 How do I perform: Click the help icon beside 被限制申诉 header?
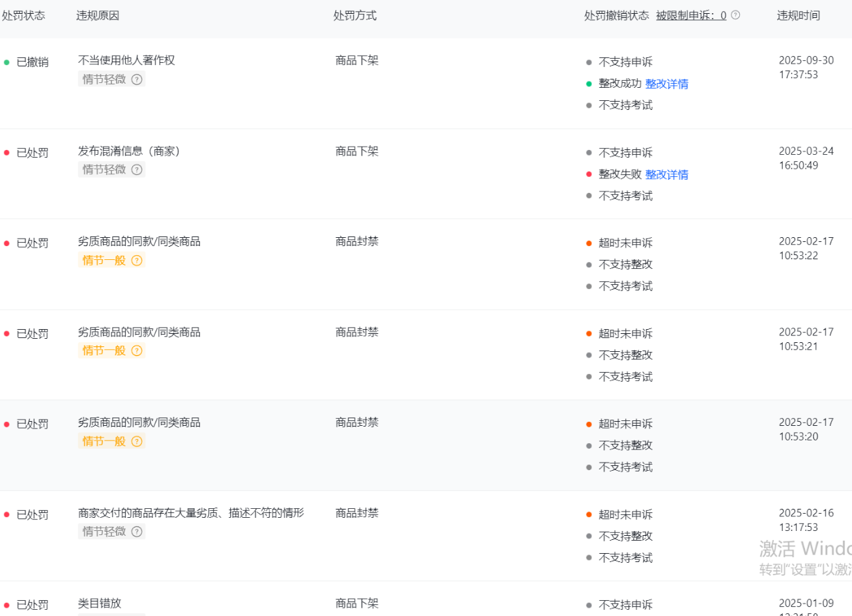[x=735, y=15]
